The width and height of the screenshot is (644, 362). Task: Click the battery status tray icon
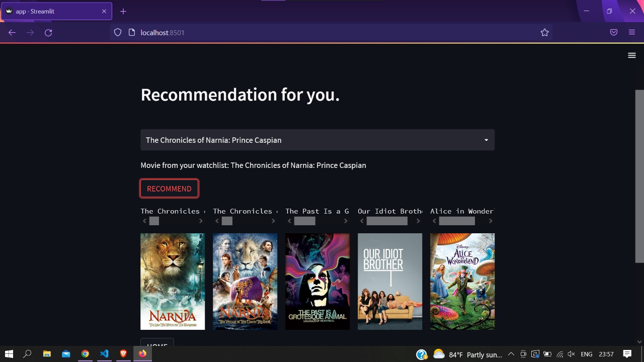[x=547, y=354]
